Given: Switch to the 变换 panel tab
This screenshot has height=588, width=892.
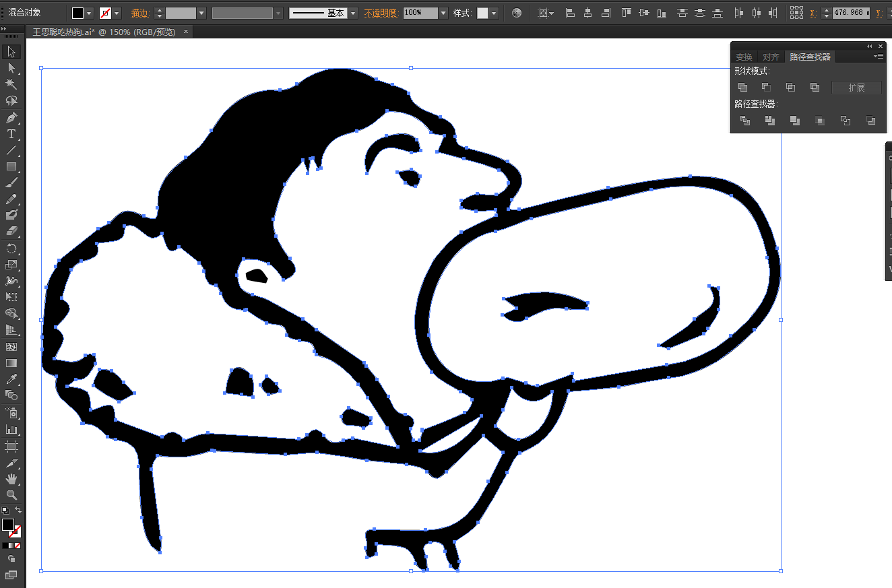Looking at the screenshot, I should click(744, 57).
